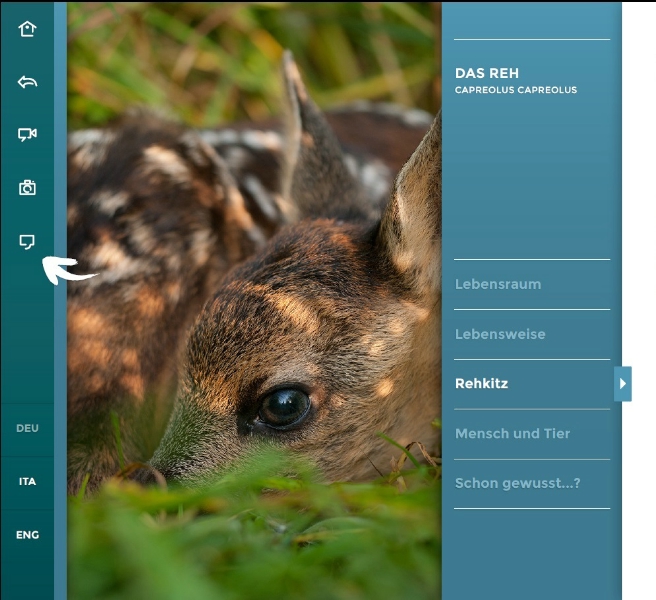
Task: Click the Capreolus capreolus subtitle
Action: (515, 90)
